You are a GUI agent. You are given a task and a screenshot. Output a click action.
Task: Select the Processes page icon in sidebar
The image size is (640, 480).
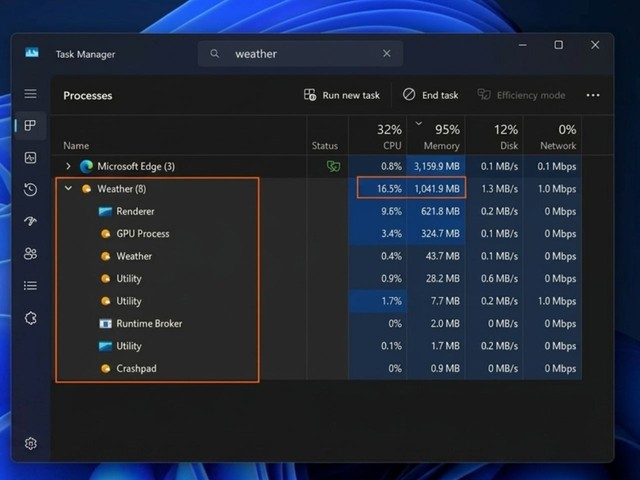tap(30, 125)
